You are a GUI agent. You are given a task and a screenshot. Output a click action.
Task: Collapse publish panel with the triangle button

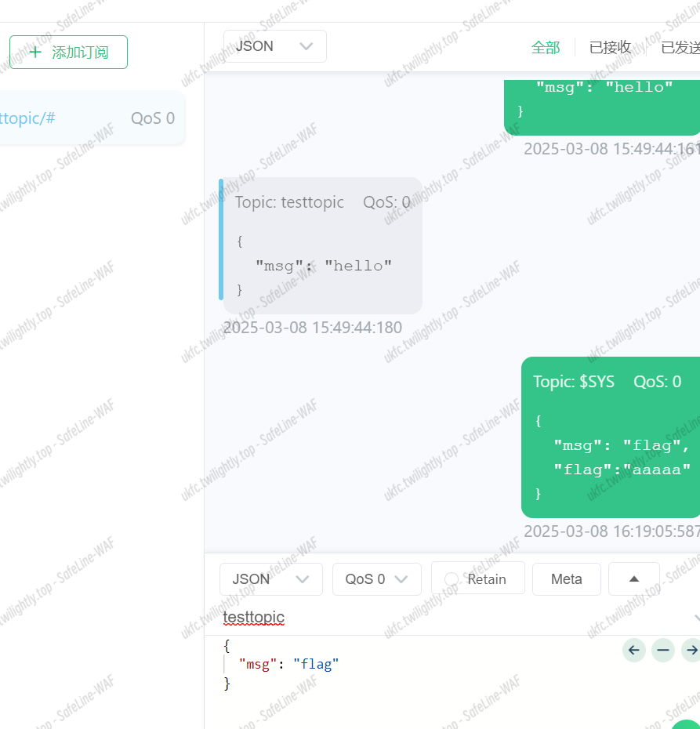[633, 579]
